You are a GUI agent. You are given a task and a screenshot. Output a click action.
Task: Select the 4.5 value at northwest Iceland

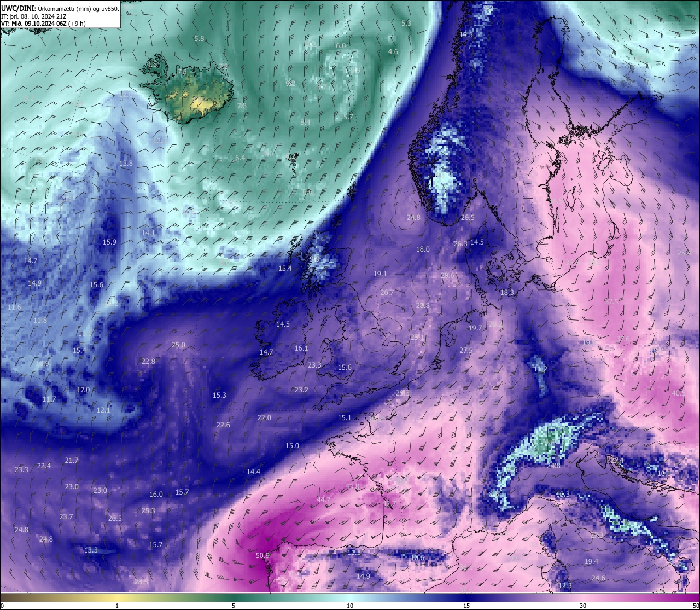click(x=152, y=64)
